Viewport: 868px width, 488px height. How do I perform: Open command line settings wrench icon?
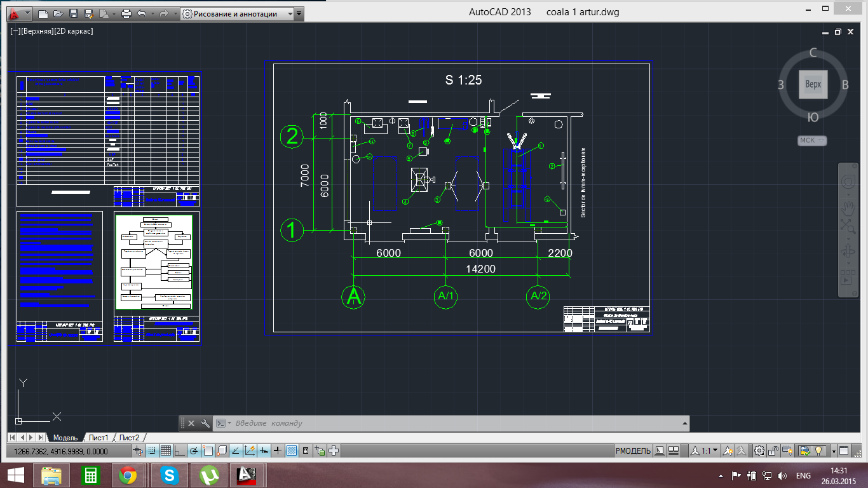click(205, 423)
